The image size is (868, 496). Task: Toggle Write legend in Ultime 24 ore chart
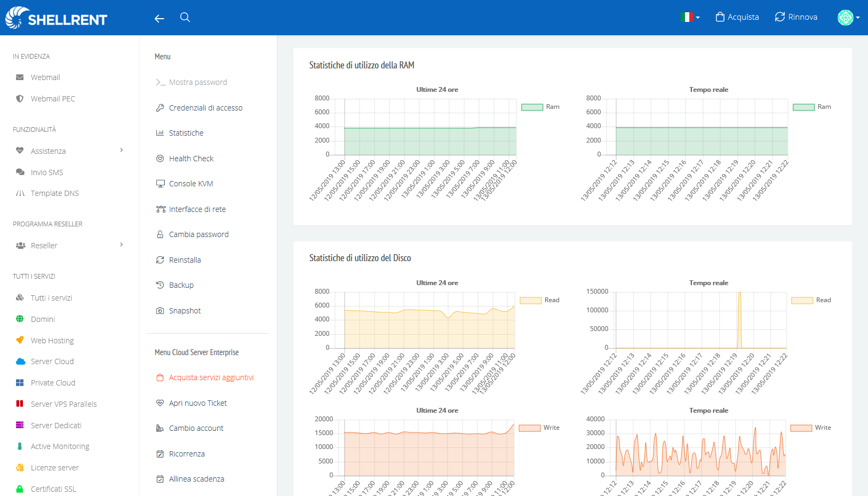(539, 428)
